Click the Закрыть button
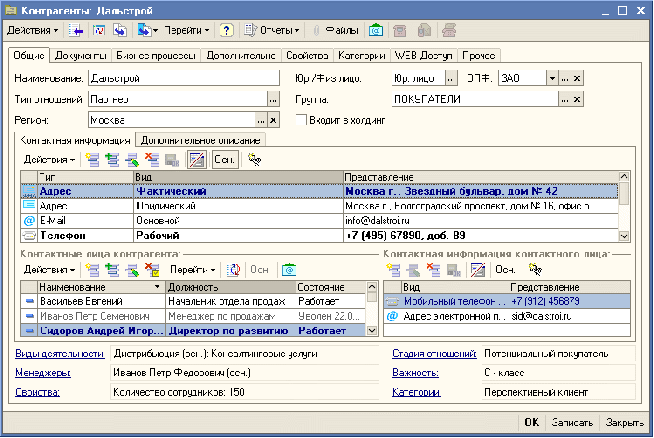 pyautogui.click(x=624, y=423)
